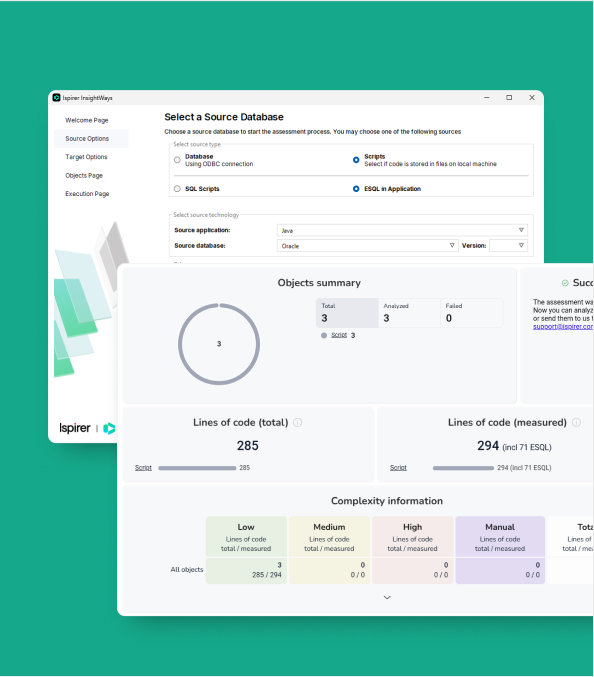Select the Total tab in Objects summary

pos(347,313)
